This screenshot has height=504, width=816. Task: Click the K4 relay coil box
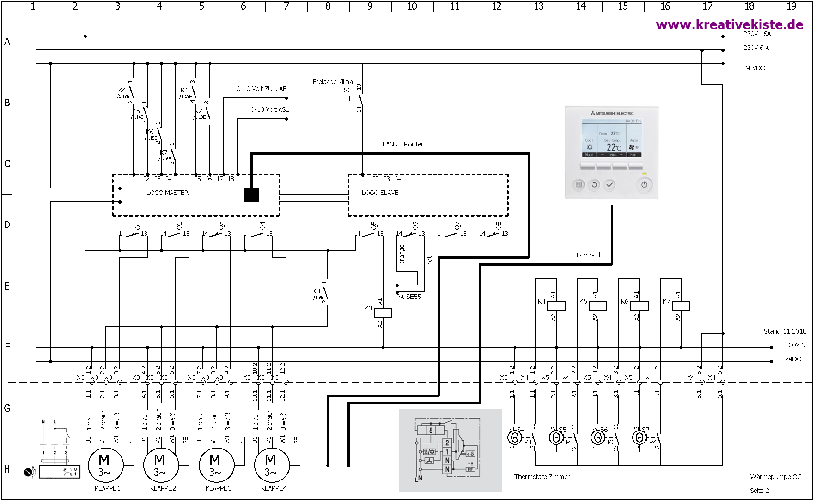click(x=556, y=305)
